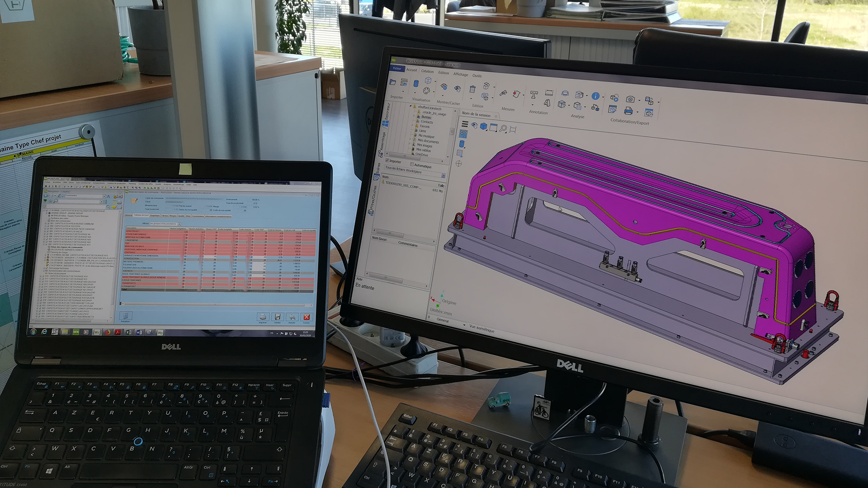Click the fit-to-frame icon in viewport toolbar
The width and height of the screenshot is (868, 488).
(513, 129)
